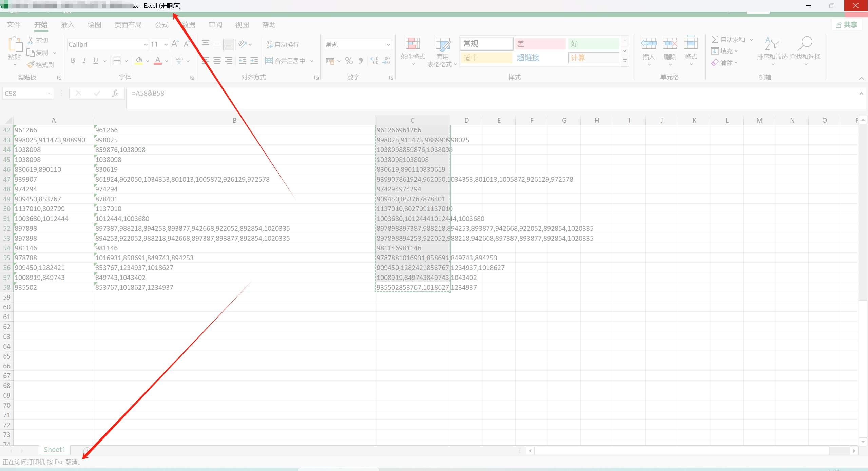
Task: Switch to the 数据 ribbon tab
Action: pos(189,24)
